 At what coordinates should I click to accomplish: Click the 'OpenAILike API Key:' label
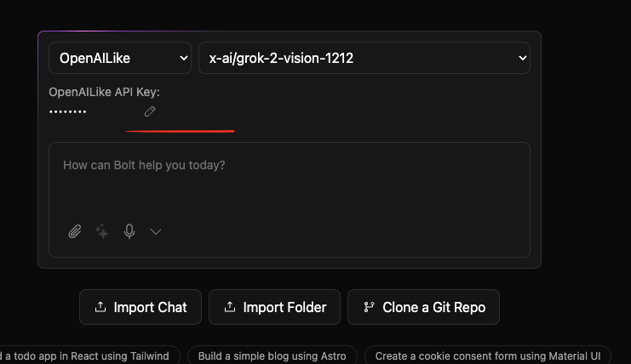pyautogui.click(x=104, y=92)
